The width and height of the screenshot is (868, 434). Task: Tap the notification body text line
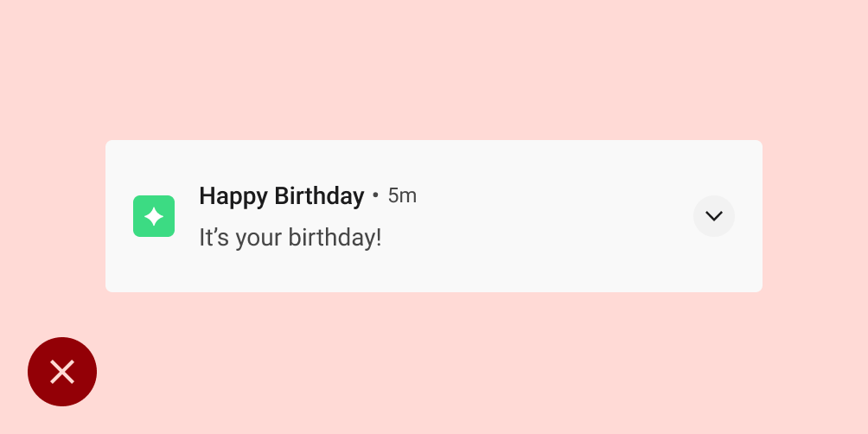[x=290, y=238]
